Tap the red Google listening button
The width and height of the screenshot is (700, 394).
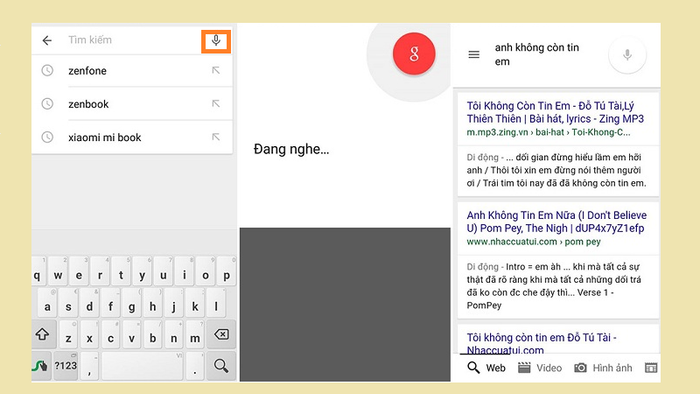coord(414,54)
